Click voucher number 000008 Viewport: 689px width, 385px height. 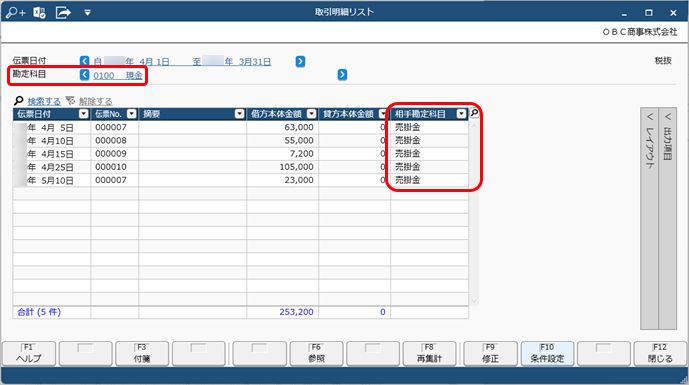[111, 141]
